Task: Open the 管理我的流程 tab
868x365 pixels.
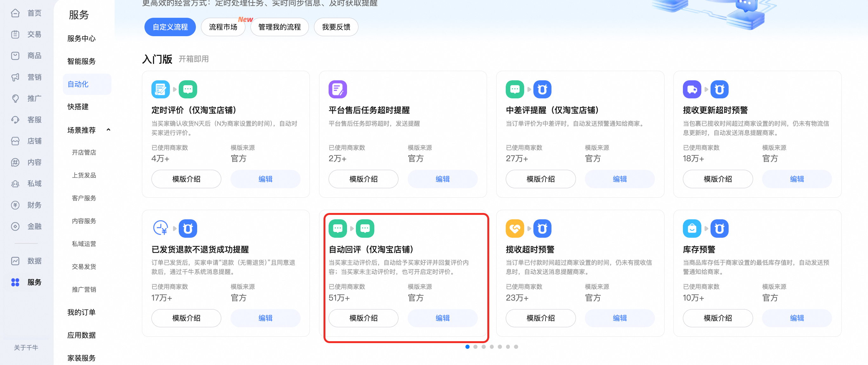Action: pyautogui.click(x=279, y=27)
